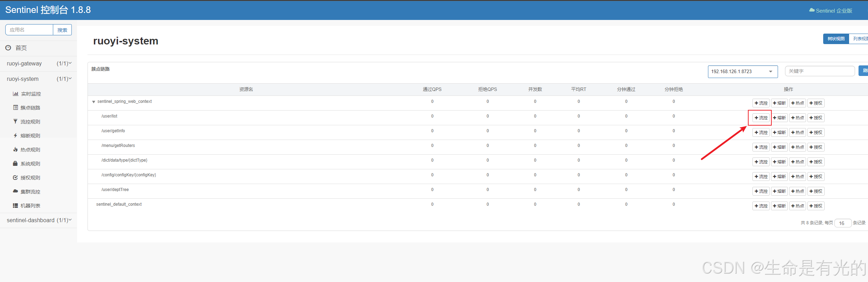Switch to 列表视图 list view
This screenshot has width=868, height=282.
[859, 39]
